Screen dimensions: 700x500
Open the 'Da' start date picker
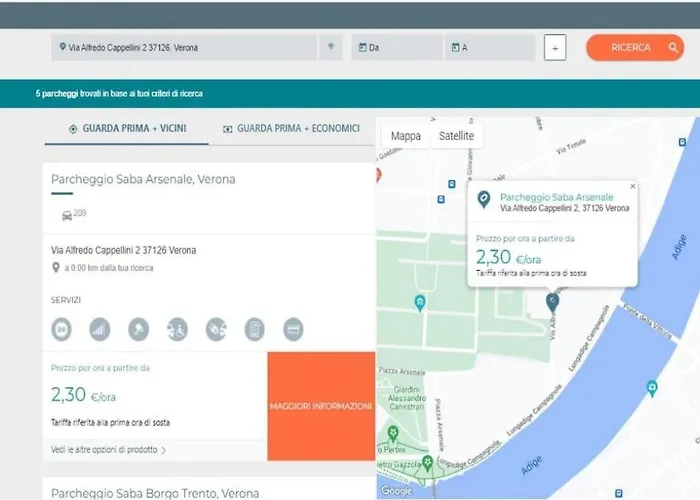coord(396,47)
